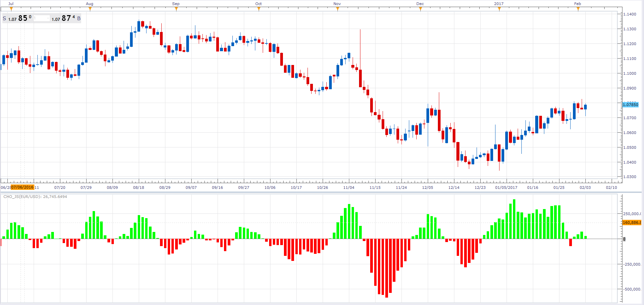Viewport: 644px width, 305px height.
Task: Click the zero level marker on oscillator scale
Action: click(x=624, y=239)
